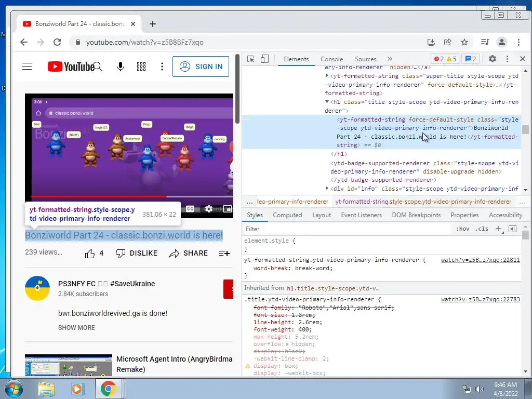Open the Styles tab
This screenshot has height=399, width=532.
255,215
